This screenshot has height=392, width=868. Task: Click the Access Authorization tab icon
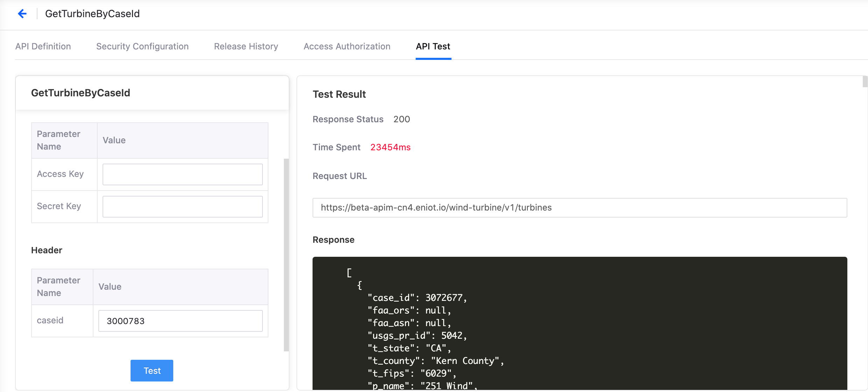(347, 46)
